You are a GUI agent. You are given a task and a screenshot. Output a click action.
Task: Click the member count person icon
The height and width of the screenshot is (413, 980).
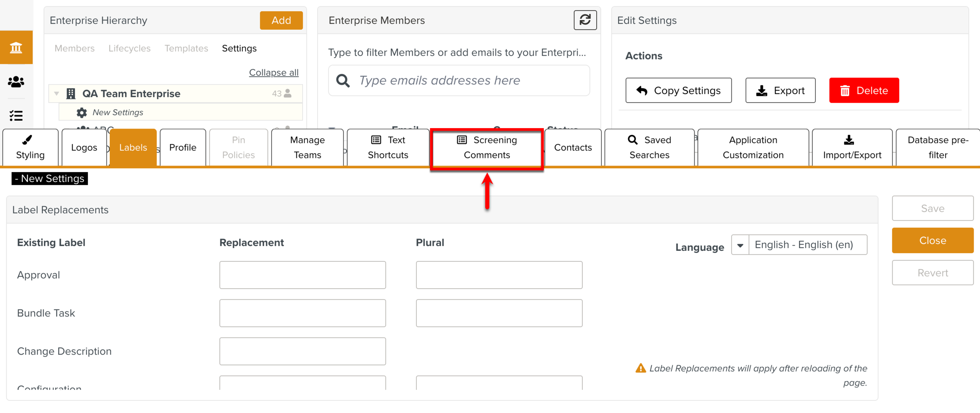tap(288, 93)
